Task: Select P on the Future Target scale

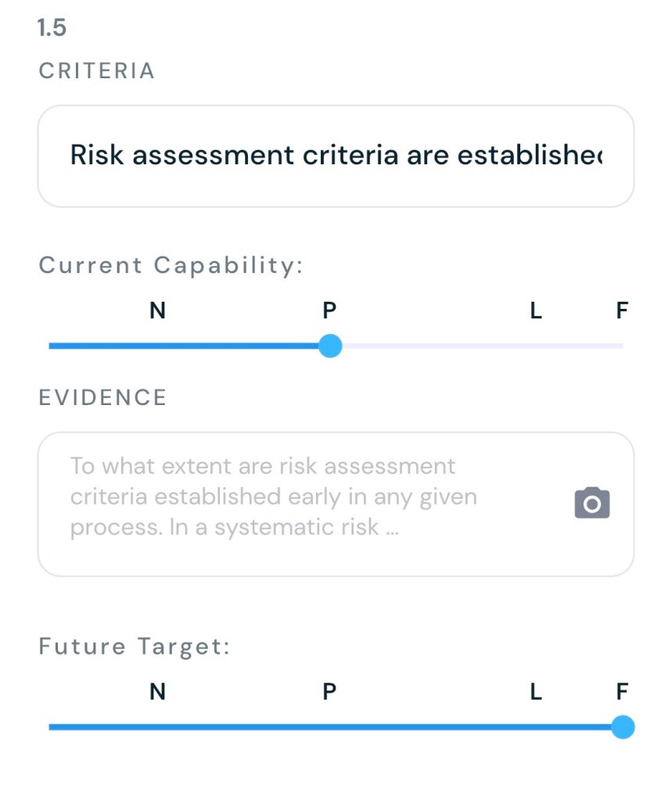Action: [x=329, y=692]
